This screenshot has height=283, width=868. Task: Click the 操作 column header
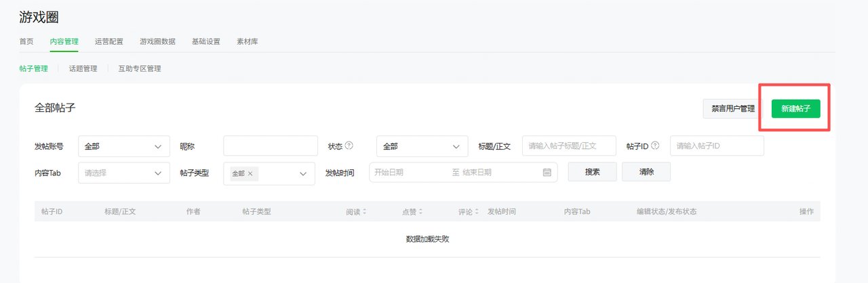pos(806,211)
